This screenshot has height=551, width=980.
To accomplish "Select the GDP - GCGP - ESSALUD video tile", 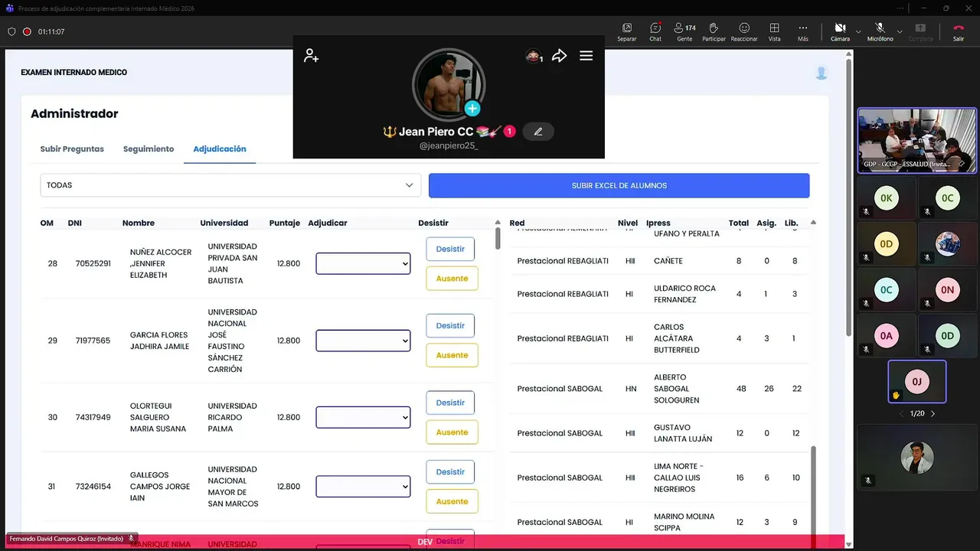I will coord(917,140).
